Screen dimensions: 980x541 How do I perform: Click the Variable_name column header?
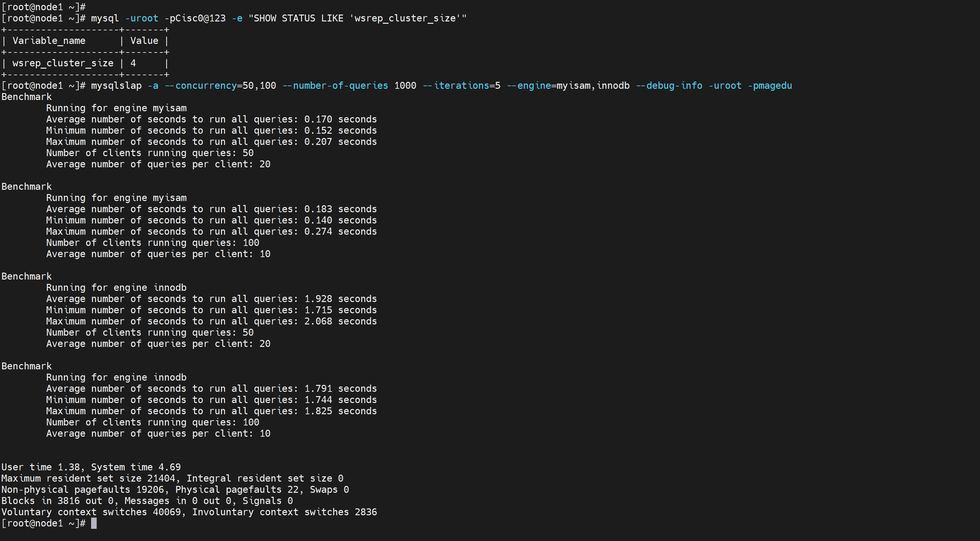point(49,41)
